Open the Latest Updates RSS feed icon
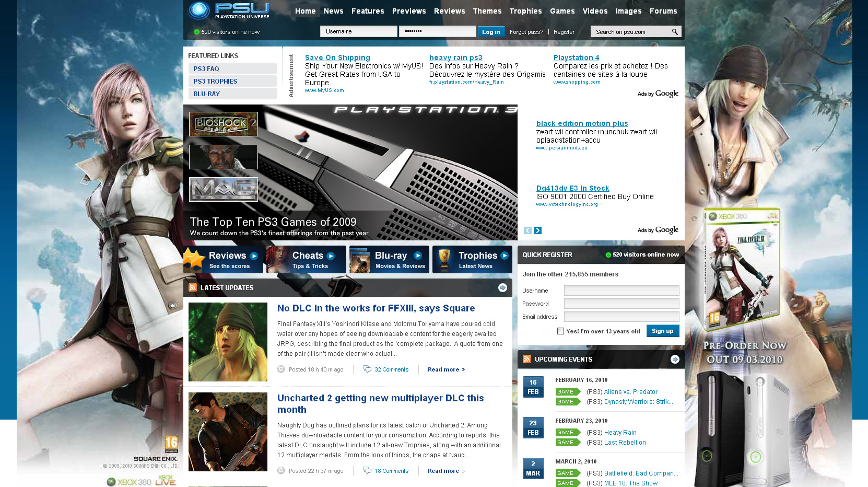Image resolution: width=868 pixels, height=487 pixels. pyautogui.click(x=193, y=287)
